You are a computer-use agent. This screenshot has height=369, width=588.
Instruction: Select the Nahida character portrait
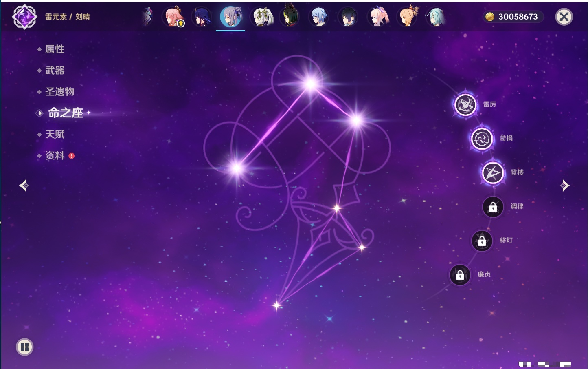(261, 17)
